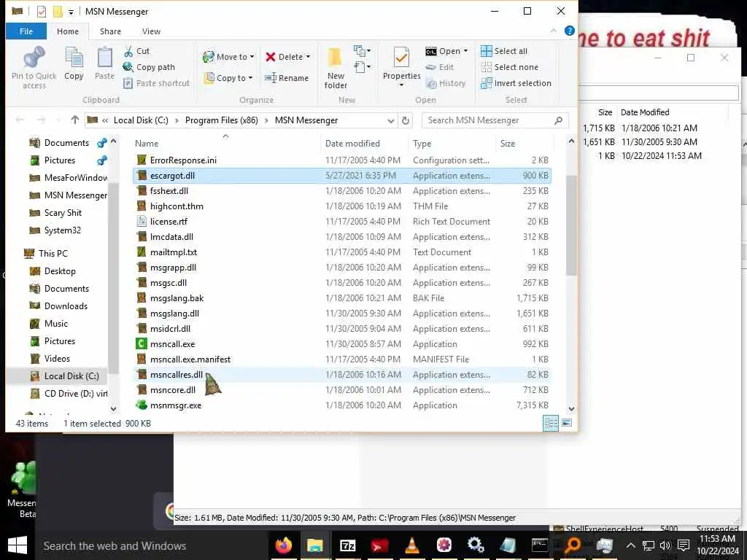Go up one folder level arrow

pos(75,120)
